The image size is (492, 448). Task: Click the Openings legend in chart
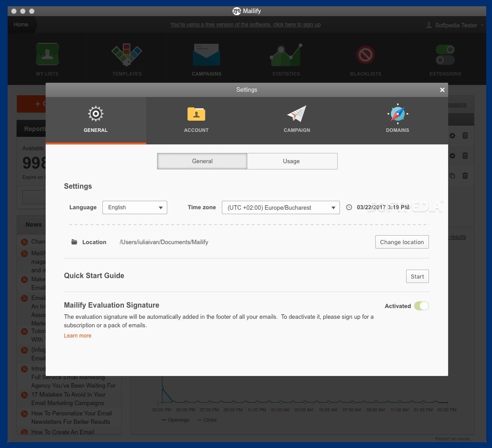[175, 420]
